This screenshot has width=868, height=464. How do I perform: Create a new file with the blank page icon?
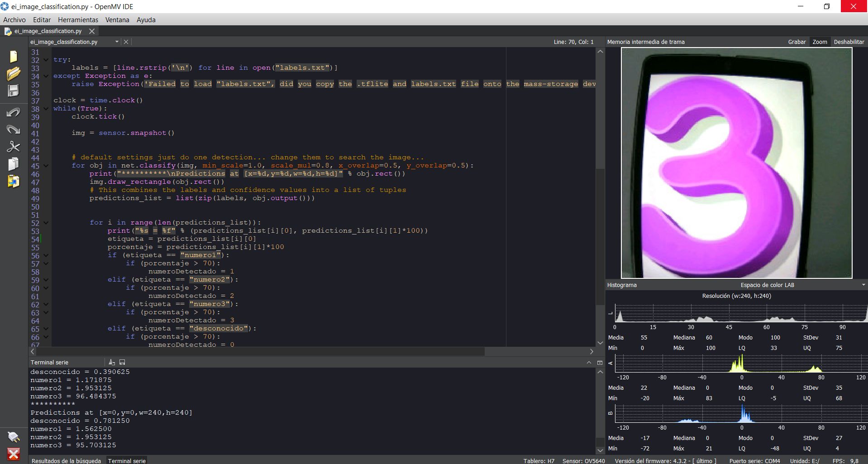[14, 56]
